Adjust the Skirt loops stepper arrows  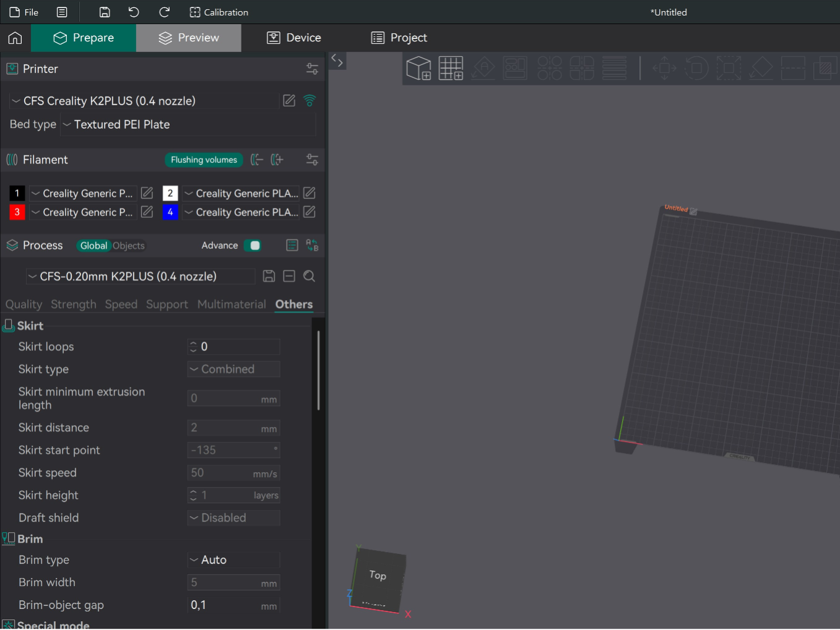193,347
